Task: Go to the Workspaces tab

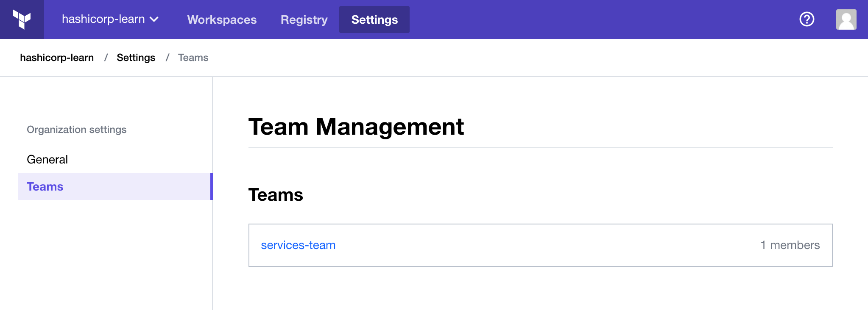Action: (x=222, y=19)
